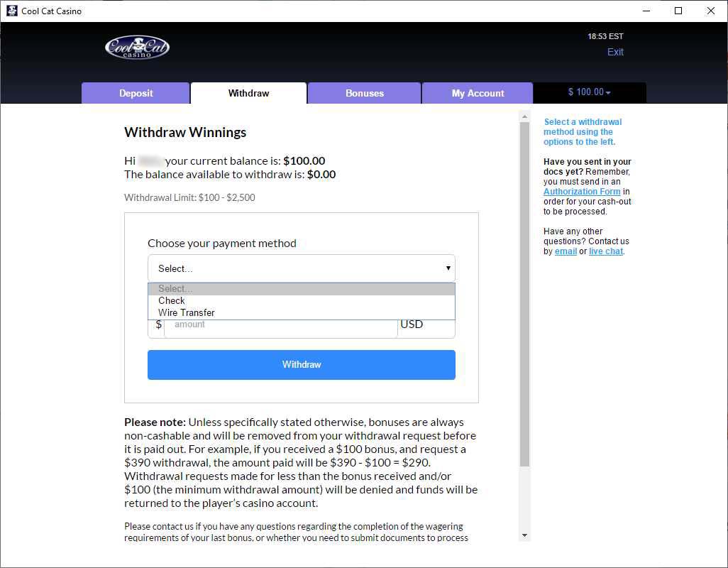The image size is (728, 568).
Task: Minimize the Cool Cat Casino window
Action: pos(646,11)
